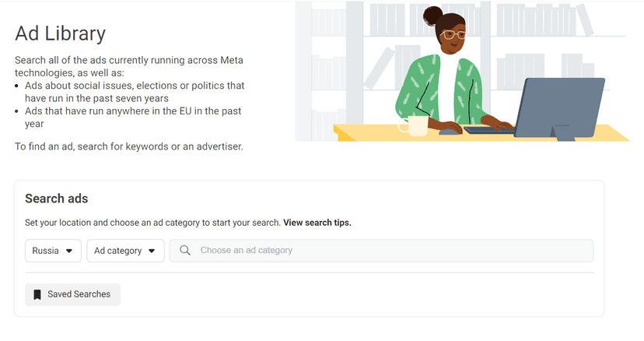The width and height of the screenshot is (644, 341).
Task: Select the social issues, elections bullet text
Action: tap(135, 92)
